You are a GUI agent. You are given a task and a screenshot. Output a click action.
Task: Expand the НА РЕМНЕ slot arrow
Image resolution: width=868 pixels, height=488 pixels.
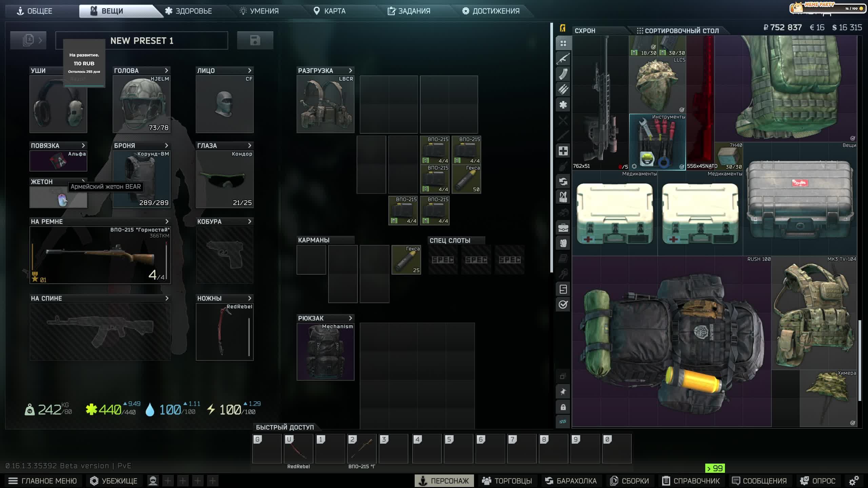[x=166, y=221]
